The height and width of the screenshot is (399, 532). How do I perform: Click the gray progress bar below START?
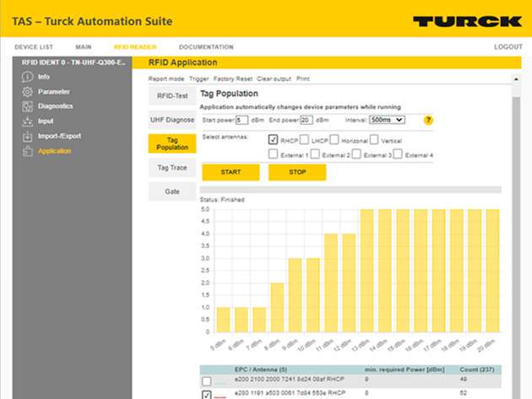click(x=350, y=190)
